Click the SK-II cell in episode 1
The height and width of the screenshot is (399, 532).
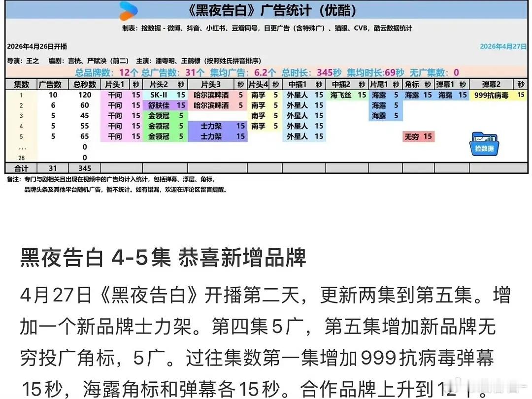(x=159, y=95)
